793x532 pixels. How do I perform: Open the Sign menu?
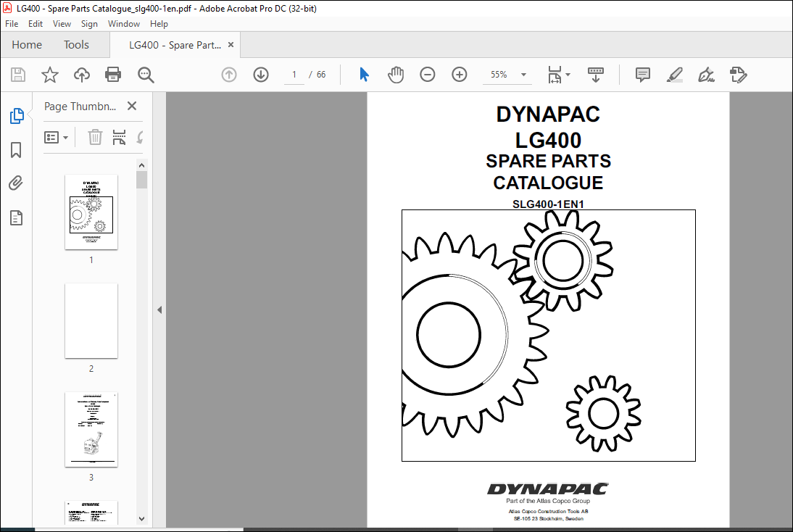(x=89, y=24)
